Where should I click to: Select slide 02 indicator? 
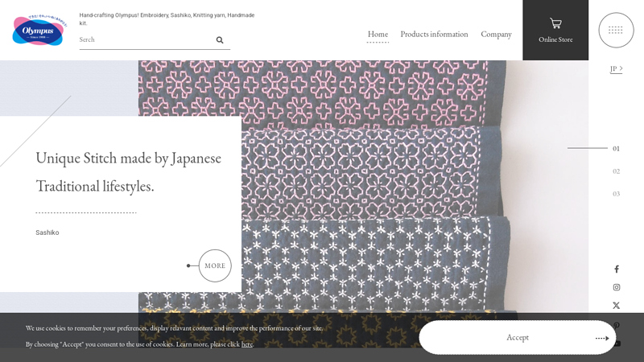[x=616, y=171]
